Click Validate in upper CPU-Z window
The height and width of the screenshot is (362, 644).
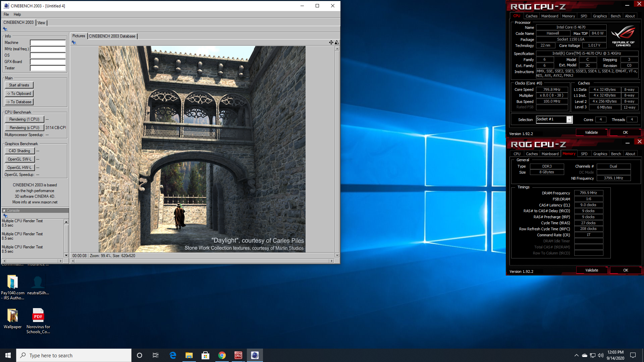coord(591,132)
